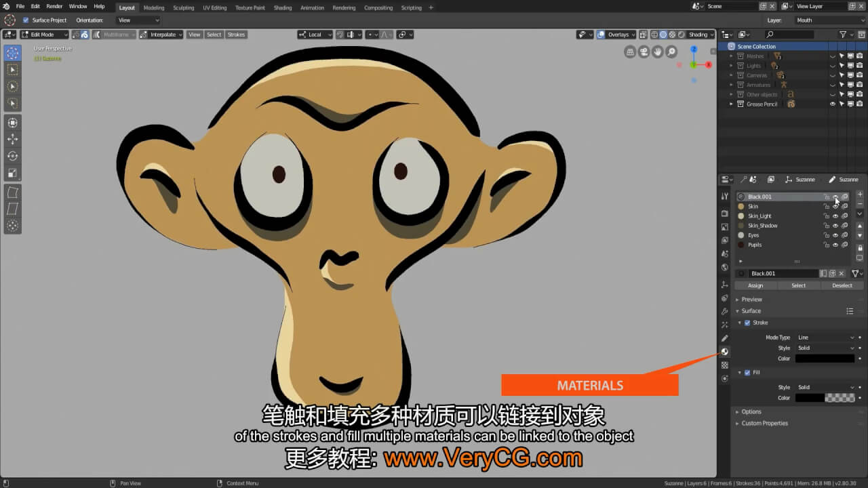Unlink the Black.001 material with X
Image resolution: width=868 pixels, height=488 pixels.
click(x=842, y=273)
